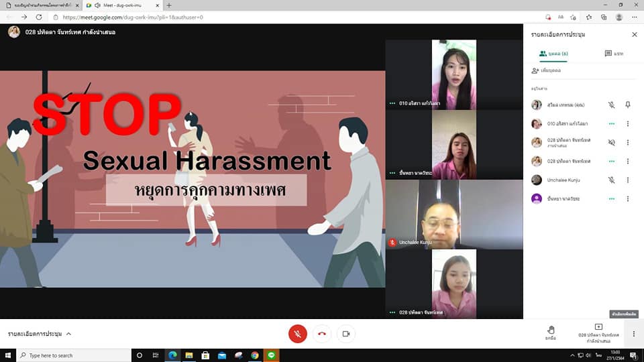
Task: Switch to the People (6) tab
Action: (553, 54)
